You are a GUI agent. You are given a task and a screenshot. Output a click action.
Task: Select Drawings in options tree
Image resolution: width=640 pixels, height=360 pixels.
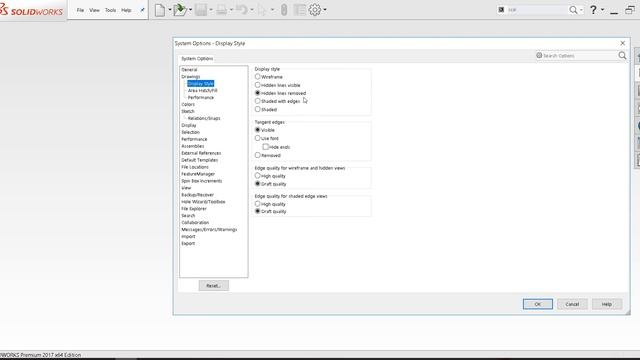click(191, 77)
